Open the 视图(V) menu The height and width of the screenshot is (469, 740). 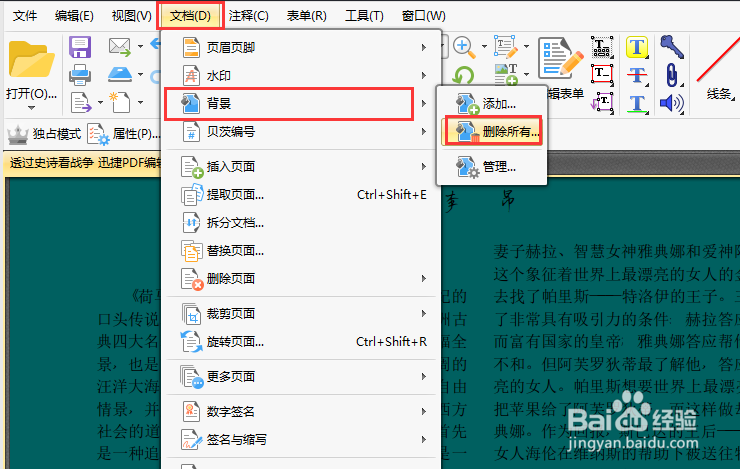point(131,16)
